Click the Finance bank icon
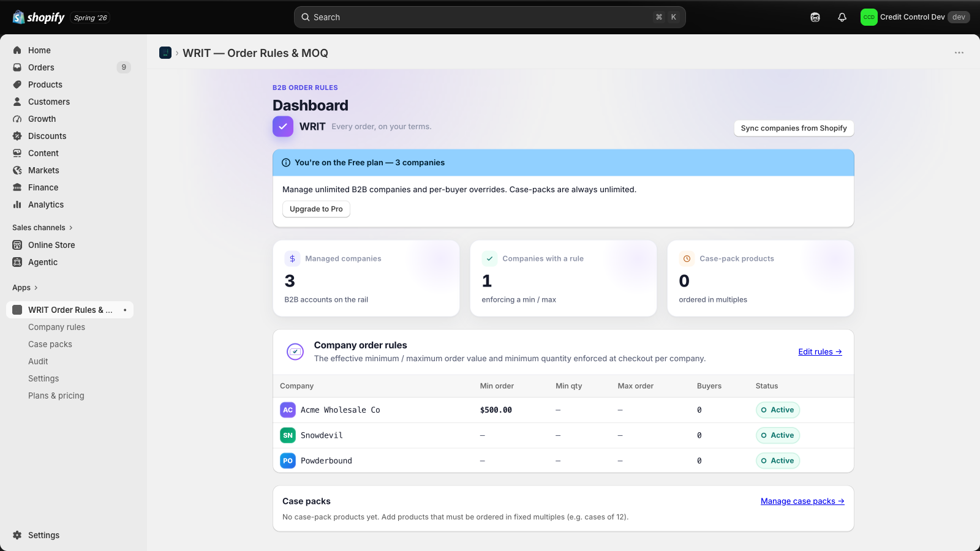The width and height of the screenshot is (980, 551). 17,187
